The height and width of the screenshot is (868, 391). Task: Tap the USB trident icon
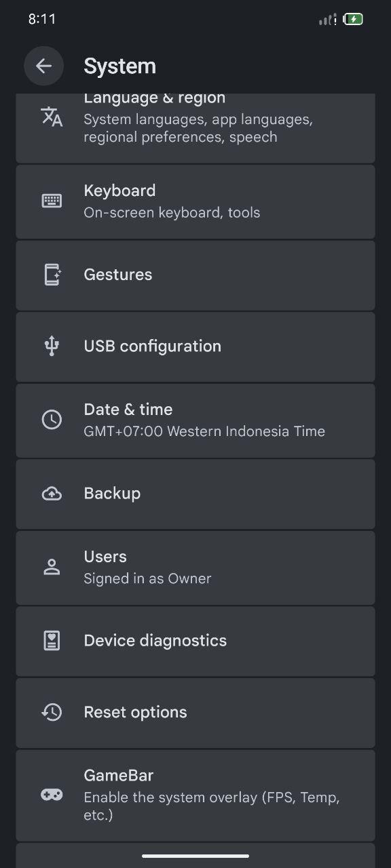coord(52,346)
